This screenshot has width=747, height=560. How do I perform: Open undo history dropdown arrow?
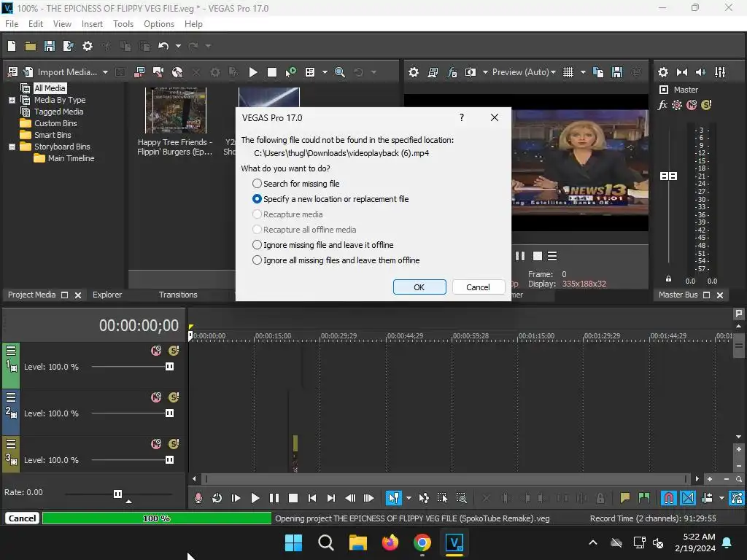coord(178,46)
